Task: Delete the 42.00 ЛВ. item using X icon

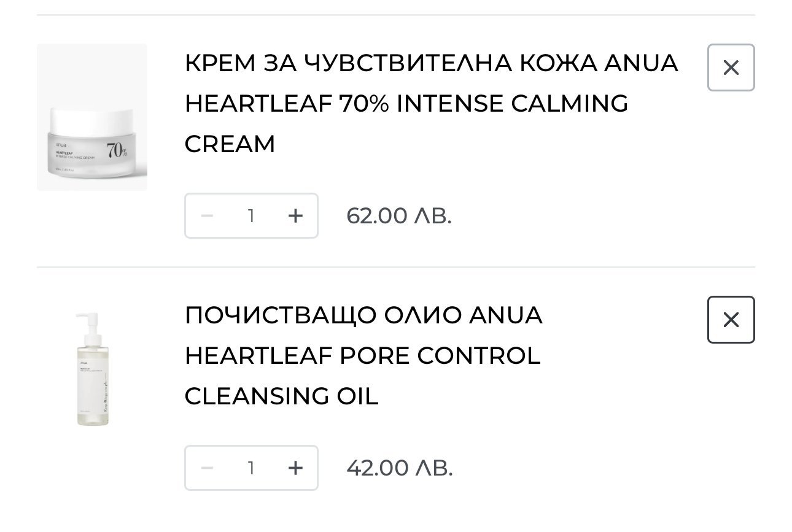Action: pos(731,320)
